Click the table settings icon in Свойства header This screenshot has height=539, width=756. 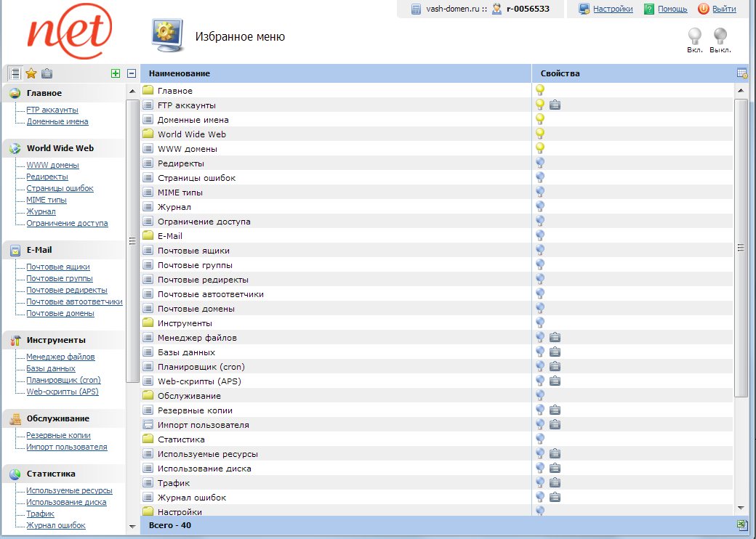point(742,73)
